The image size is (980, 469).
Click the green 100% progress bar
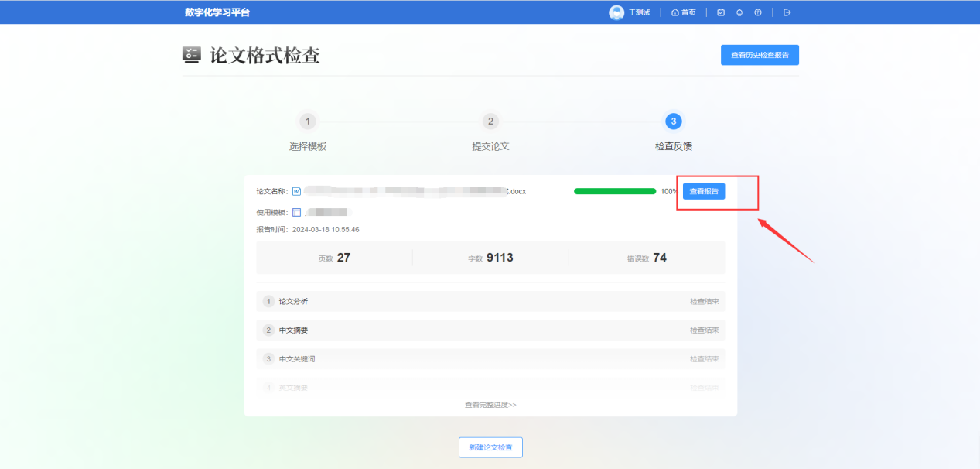pos(615,191)
